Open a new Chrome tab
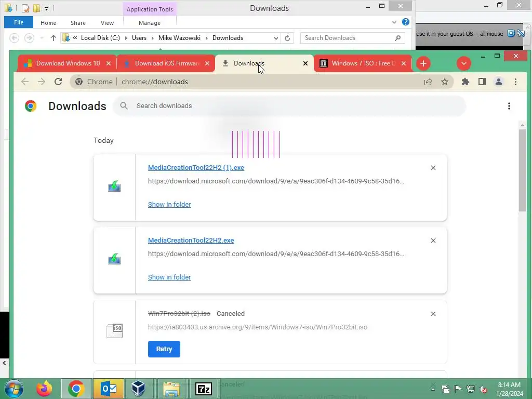Viewport: 532px width, 399px height. click(423, 63)
